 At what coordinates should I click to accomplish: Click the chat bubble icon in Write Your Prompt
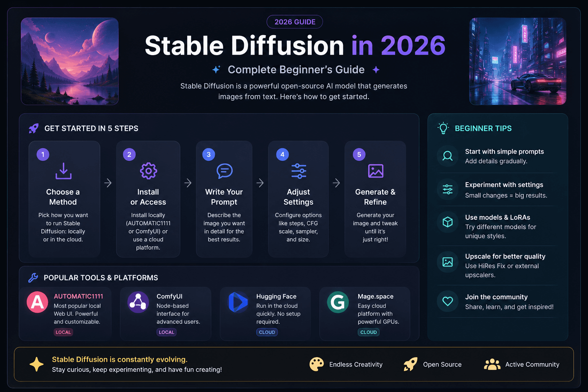point(224,171)
